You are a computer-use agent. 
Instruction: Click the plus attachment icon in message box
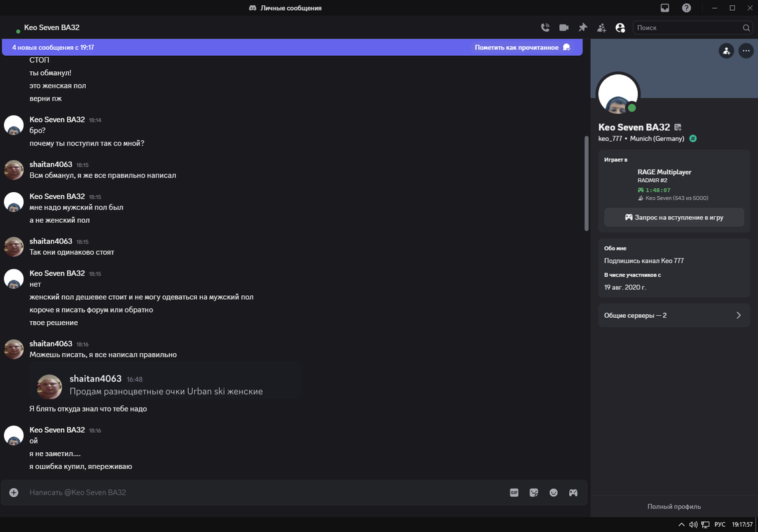coord(13,492)
